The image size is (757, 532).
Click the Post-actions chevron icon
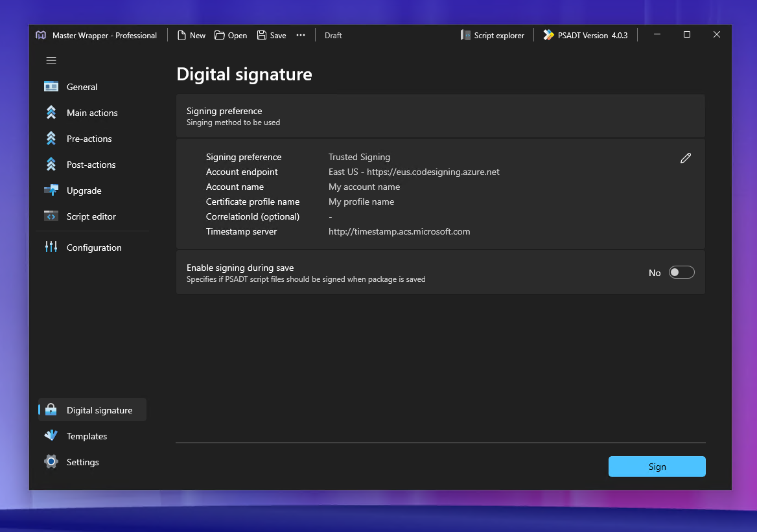pos(51,165)
